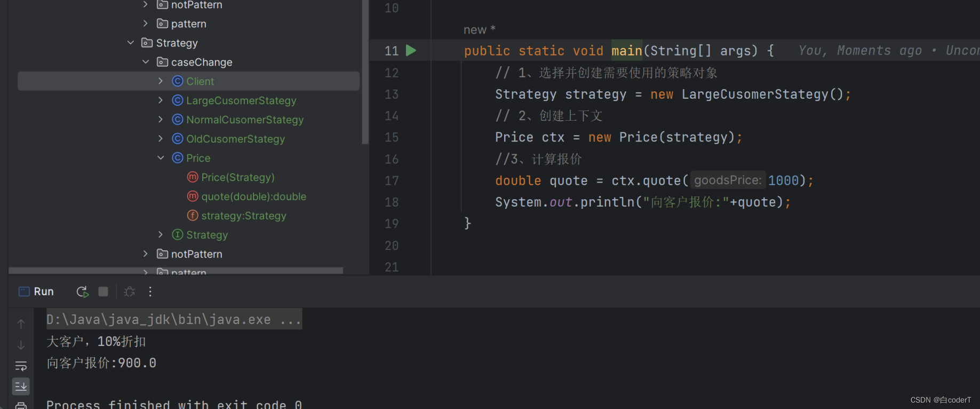Select Strategy interface in tree
Screen dimensions: 980x409
click(207, 235)
